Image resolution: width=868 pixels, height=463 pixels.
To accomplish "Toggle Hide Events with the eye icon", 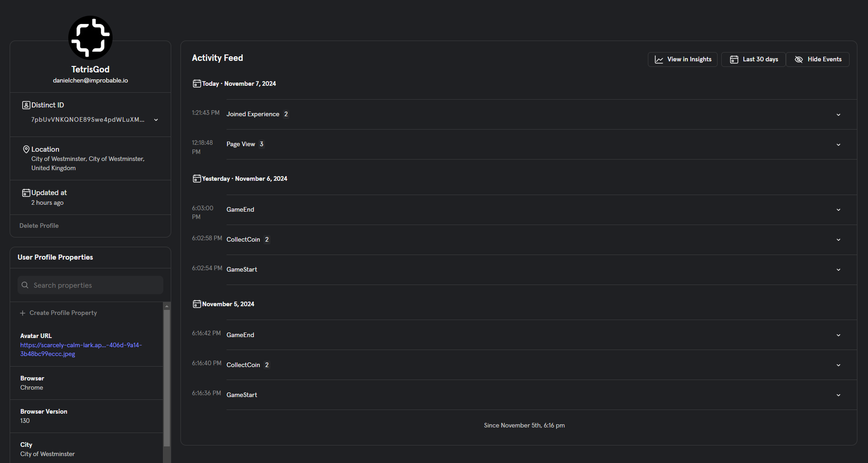I will 799,59.
